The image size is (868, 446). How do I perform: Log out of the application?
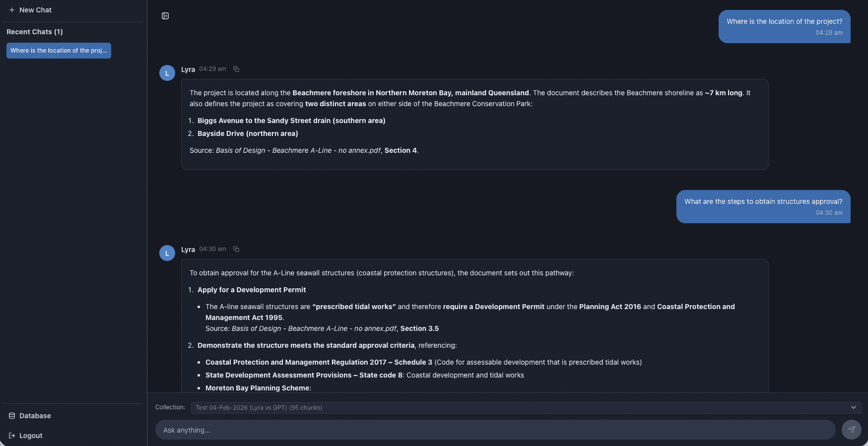click(x=29, y=436)
